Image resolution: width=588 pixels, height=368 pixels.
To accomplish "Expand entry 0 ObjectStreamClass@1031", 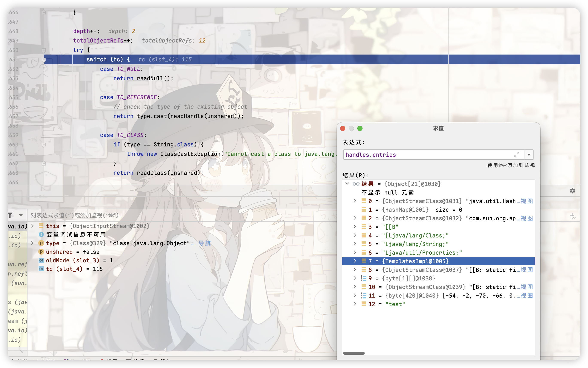I will coord(355,201).
